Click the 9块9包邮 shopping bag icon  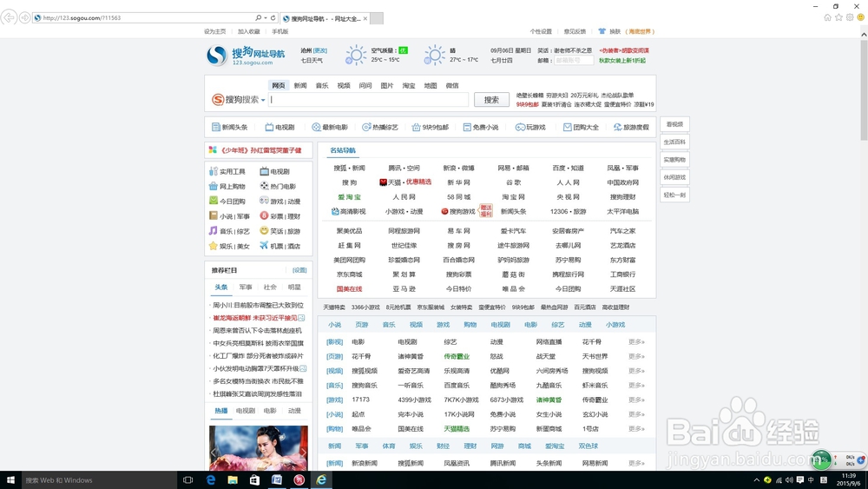[x=417, y=128]
